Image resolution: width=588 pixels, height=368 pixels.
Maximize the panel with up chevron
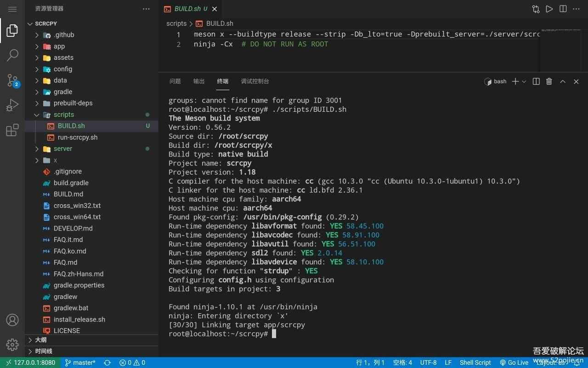[563, 81]
